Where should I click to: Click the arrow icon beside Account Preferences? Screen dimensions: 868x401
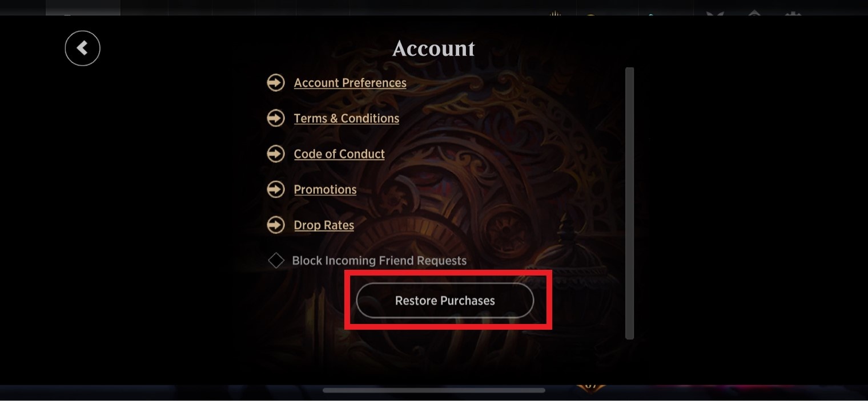click(275, 83)
